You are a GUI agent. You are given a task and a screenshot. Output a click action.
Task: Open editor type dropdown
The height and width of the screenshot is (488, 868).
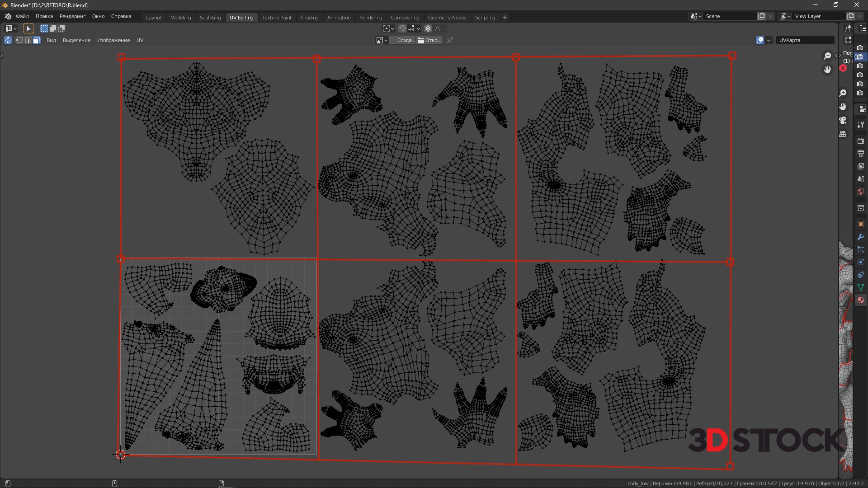(11, 28)
